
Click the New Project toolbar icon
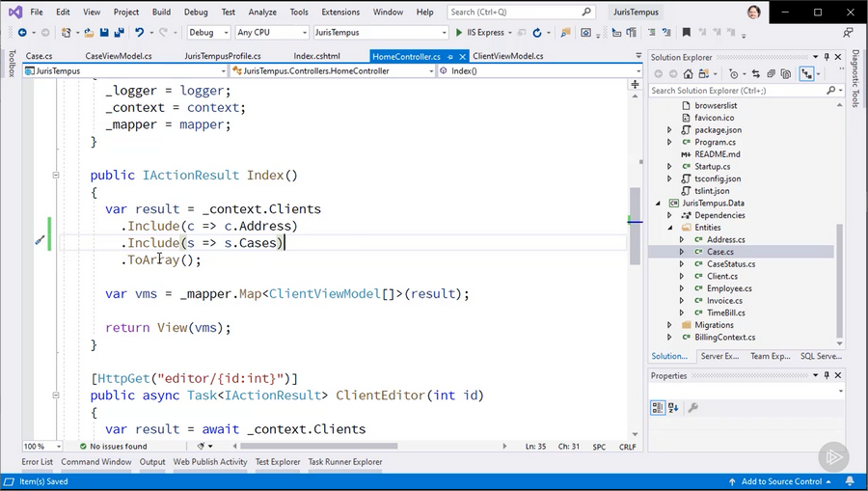coord(66,33)
